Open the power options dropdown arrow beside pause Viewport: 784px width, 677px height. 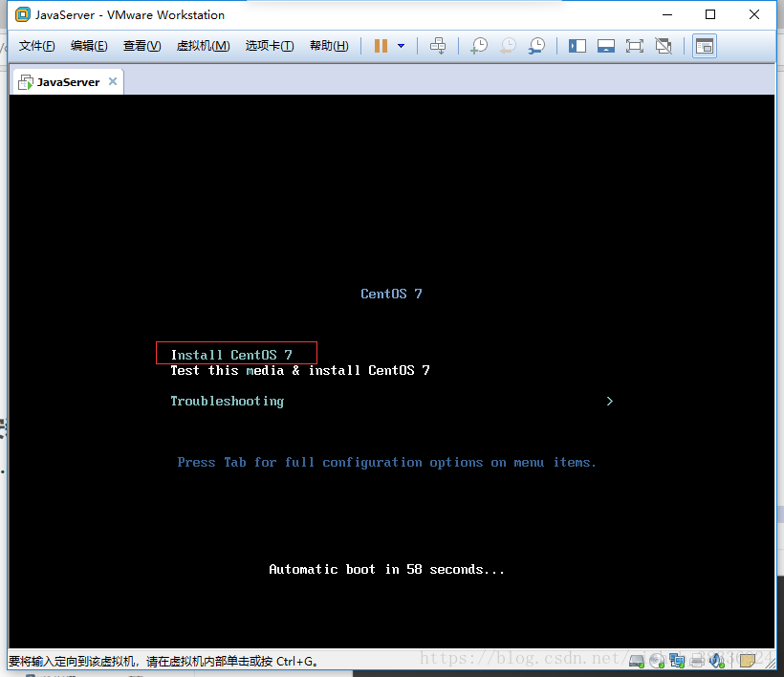pos(401,46)
